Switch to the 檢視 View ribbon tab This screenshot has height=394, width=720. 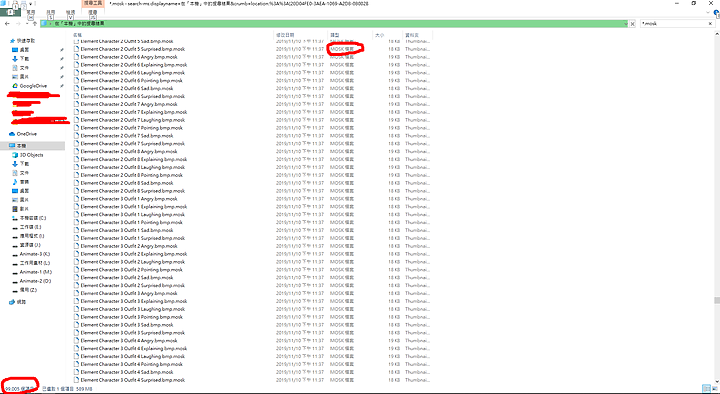point(70,12)
